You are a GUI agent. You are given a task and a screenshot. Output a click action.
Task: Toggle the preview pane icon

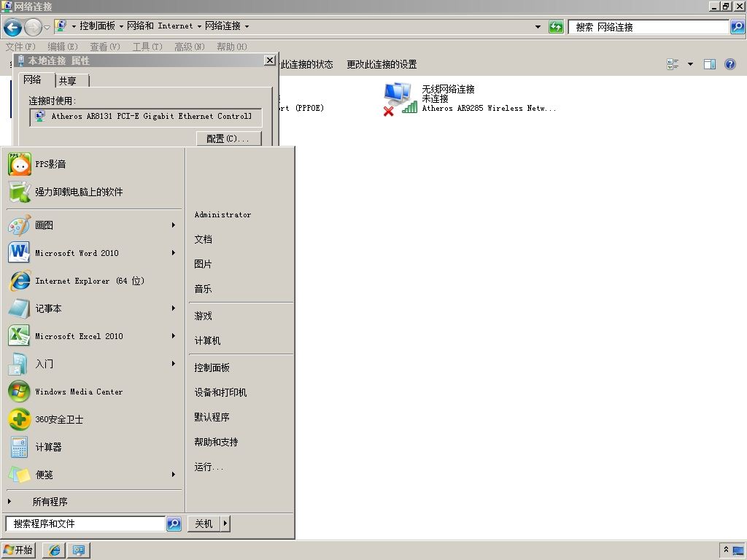[x=709, y=64]
